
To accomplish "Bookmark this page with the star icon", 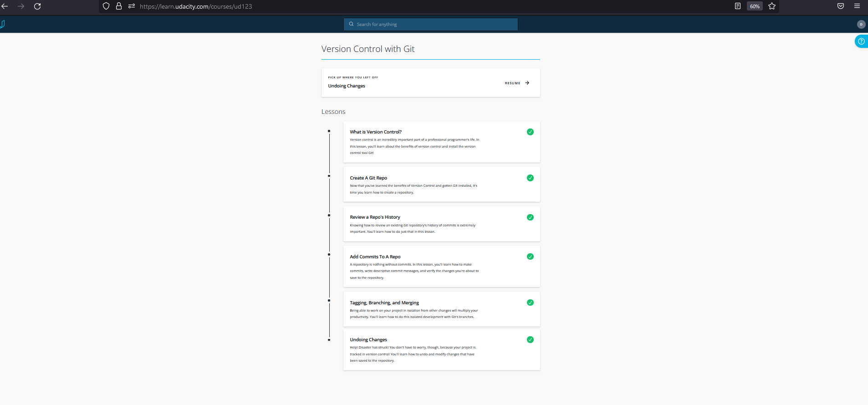I will [x=772, y=6].
